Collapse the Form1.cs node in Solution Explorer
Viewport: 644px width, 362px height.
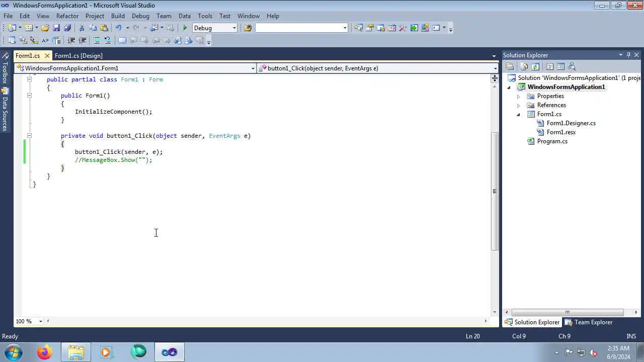[518, 115]
